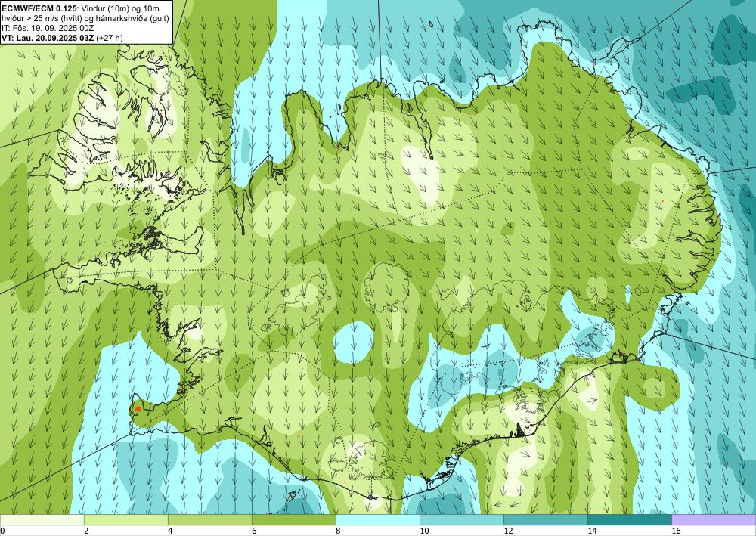Click the legend label '8'
This screenshot has width=756, height=536.
pos(338,531)
